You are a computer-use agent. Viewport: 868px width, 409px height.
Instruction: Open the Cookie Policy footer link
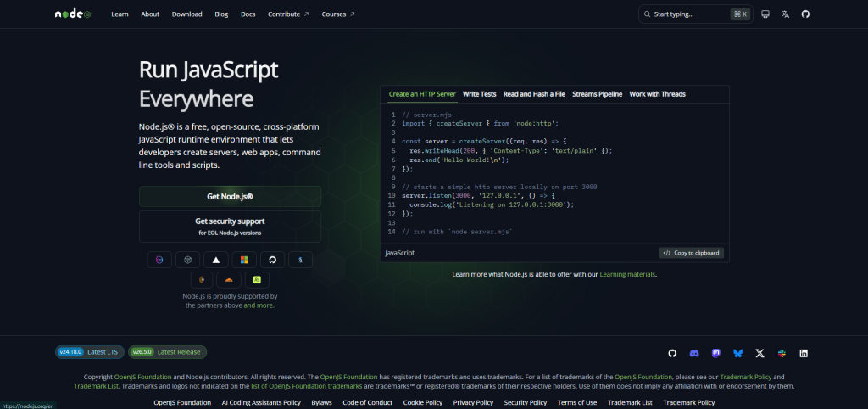tap(423, 403)
